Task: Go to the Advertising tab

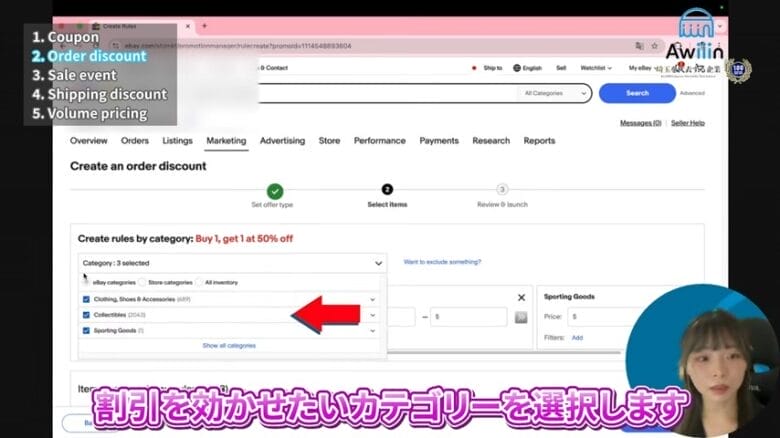Action: pyautogui.click(x=283, y=141)
